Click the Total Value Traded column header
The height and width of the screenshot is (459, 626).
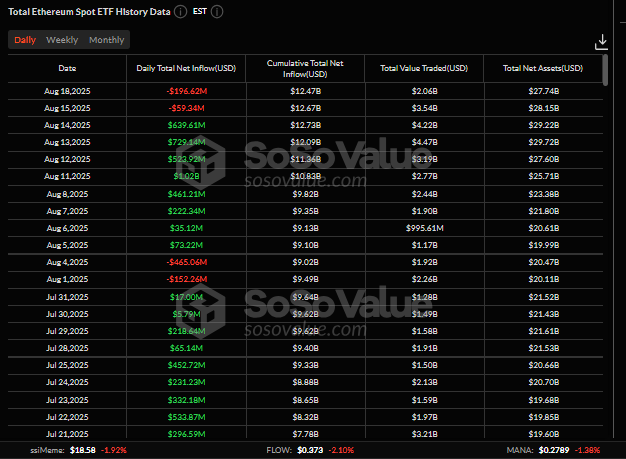click(424, 68)
